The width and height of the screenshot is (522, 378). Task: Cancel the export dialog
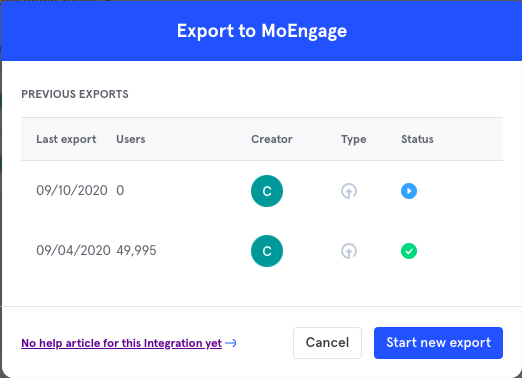[x=327, y=343]
